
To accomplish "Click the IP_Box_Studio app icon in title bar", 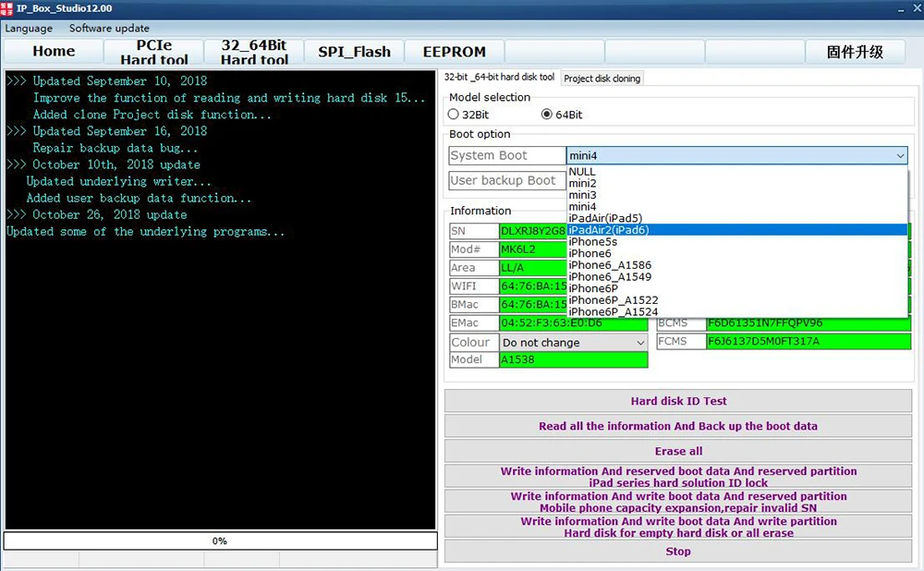I will (x=7, y=8).
